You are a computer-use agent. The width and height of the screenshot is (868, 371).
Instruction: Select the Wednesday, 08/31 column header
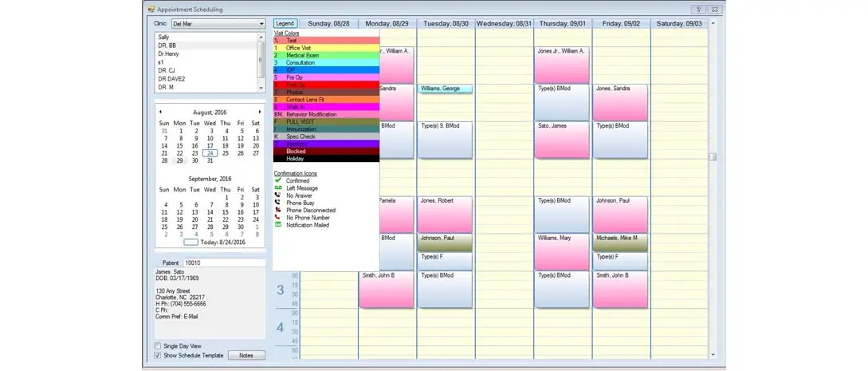point(505,24)
